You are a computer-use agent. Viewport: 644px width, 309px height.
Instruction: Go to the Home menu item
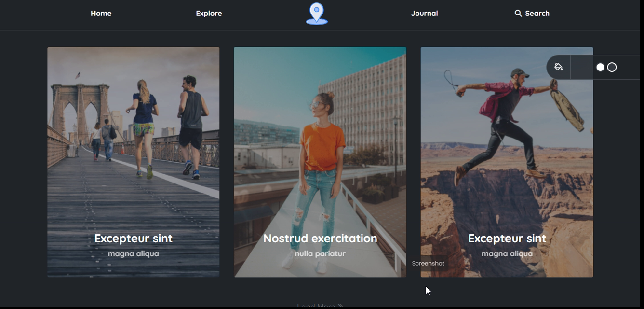click(x=101, y=14)
